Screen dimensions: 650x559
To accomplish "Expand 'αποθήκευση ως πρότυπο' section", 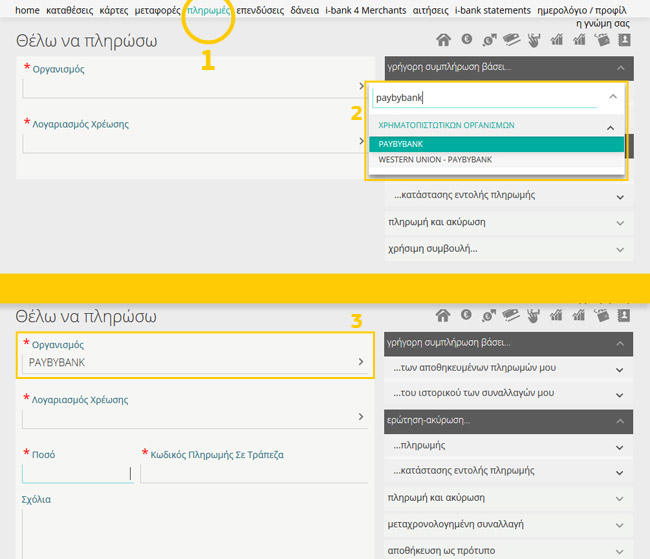I will pyautogui.click(x=509, y=550).
